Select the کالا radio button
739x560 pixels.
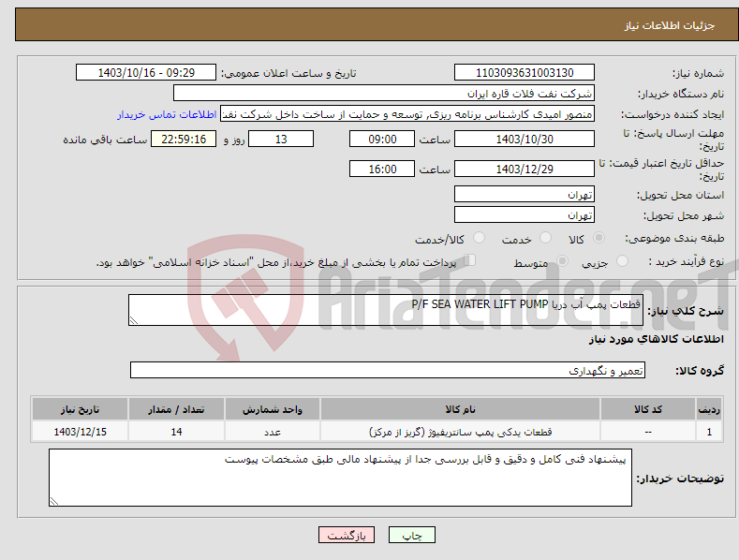click(599, 238)
